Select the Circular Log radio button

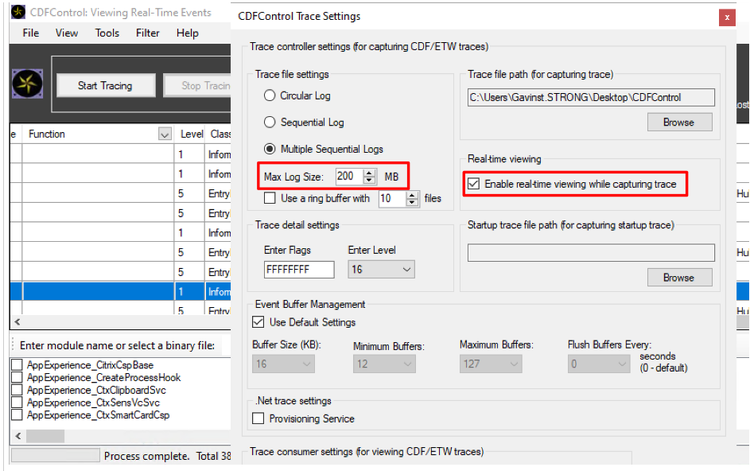point(270,96)
